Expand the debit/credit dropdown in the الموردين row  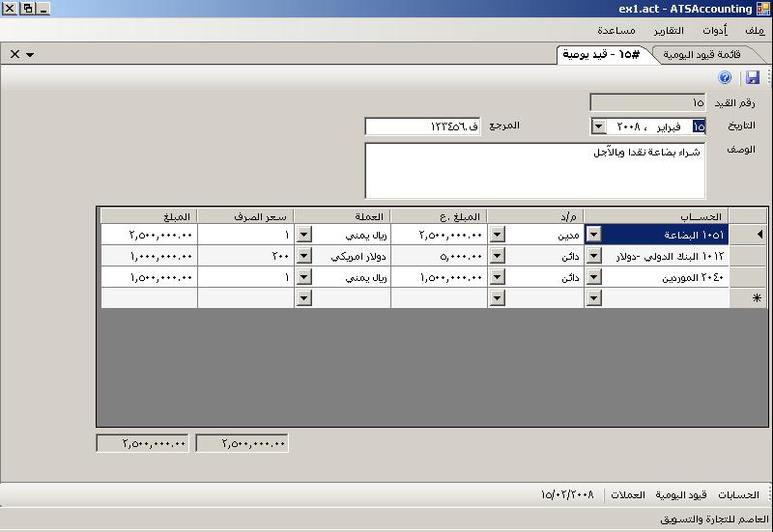(x=497, y=277)
